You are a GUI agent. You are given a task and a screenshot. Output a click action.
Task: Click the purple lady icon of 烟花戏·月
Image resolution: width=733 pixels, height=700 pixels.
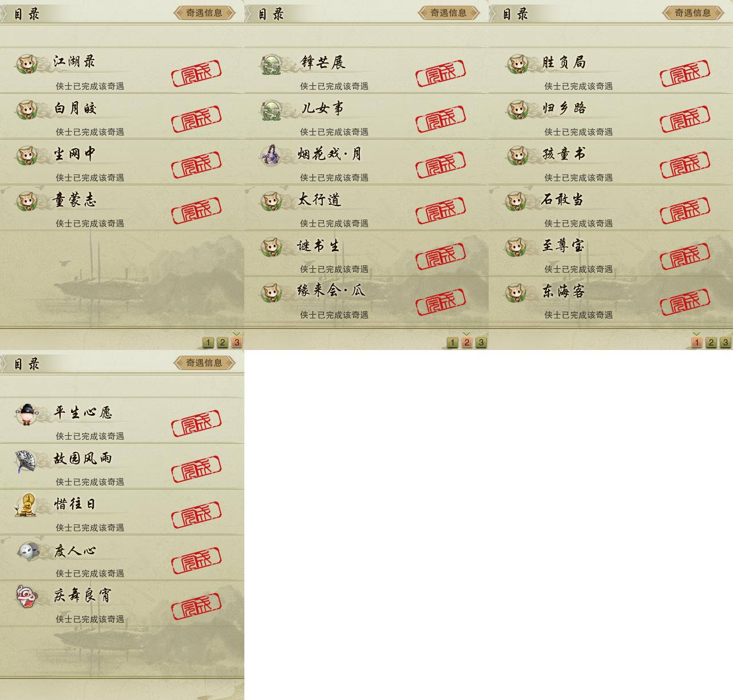(x=271, y=155)
